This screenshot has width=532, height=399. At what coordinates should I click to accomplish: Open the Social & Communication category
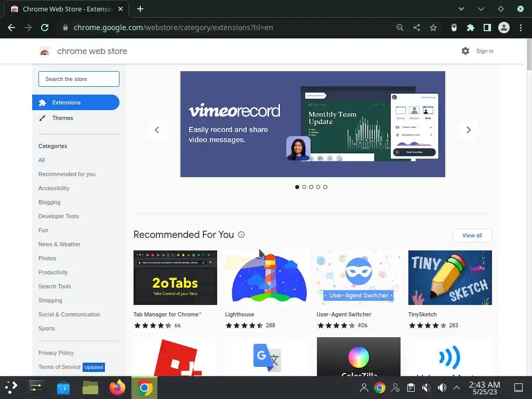[x=69, y=314]
